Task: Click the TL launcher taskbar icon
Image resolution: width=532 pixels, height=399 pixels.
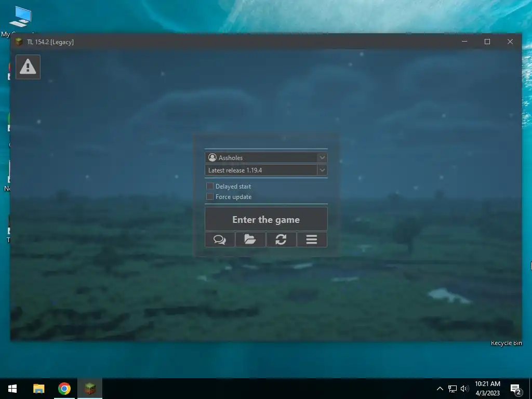Action: pyautogui.click(x=90, y=389)
